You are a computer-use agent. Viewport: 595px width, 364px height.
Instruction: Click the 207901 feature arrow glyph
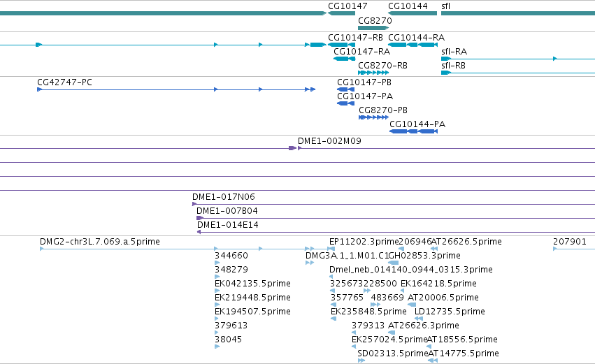(x=555, y=249)
